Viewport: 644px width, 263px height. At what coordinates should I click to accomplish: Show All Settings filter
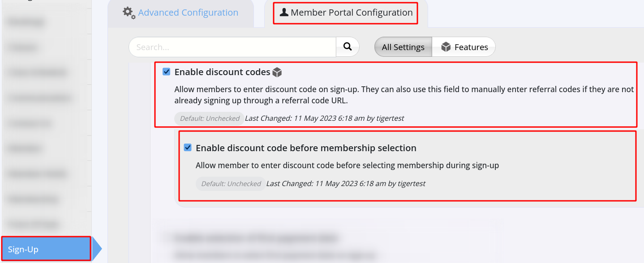click(403, 47)
